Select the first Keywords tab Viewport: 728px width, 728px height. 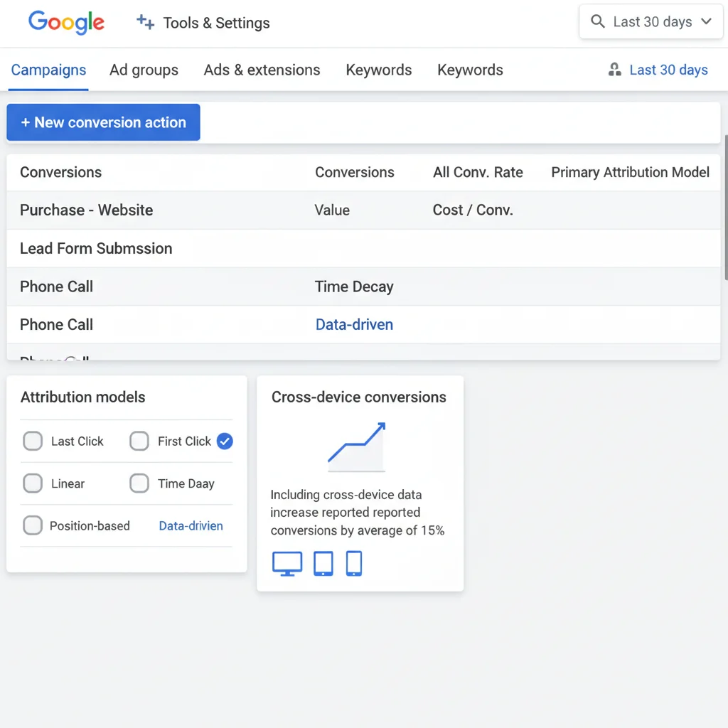pos(379,70)
